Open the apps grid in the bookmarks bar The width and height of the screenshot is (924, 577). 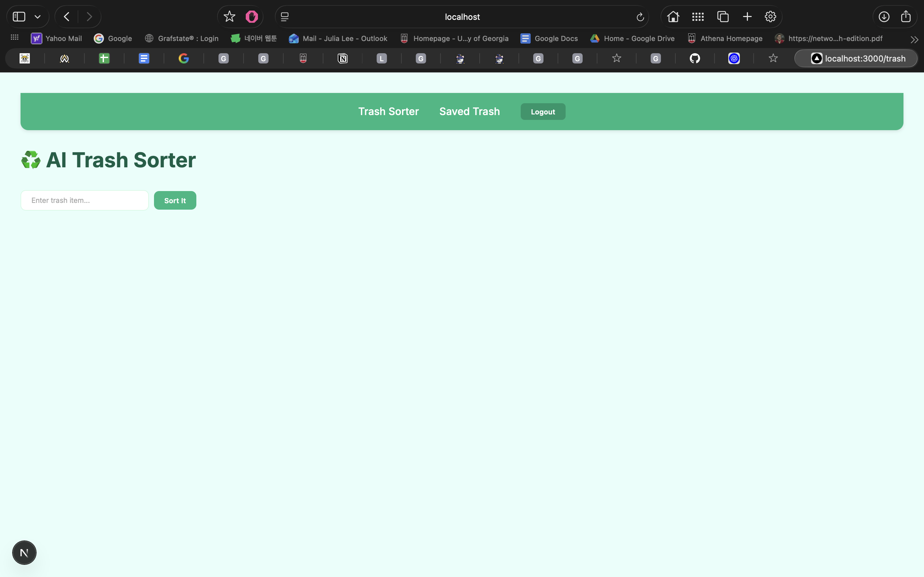[x=14, y=38]
